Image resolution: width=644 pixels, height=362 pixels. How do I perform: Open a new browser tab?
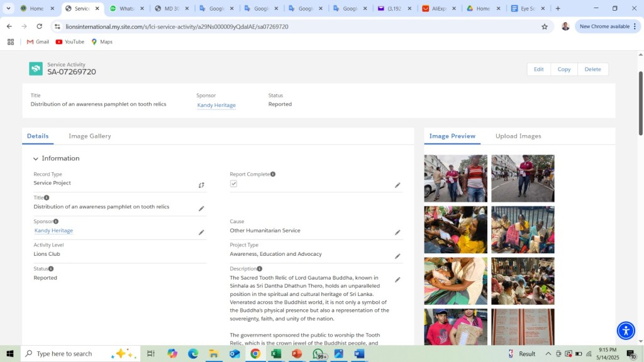[x=558, y=8]
